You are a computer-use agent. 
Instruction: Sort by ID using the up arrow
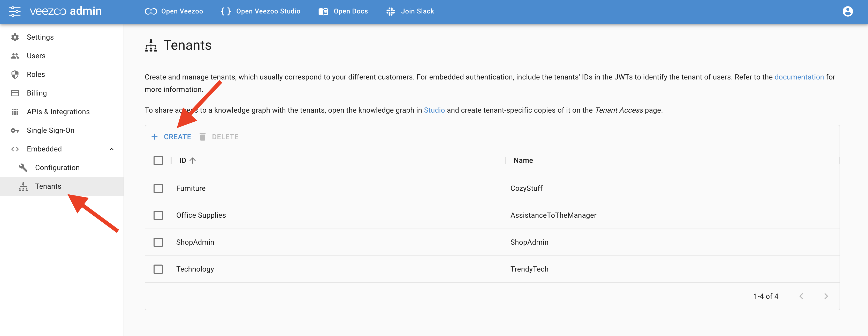pos(192,160)
